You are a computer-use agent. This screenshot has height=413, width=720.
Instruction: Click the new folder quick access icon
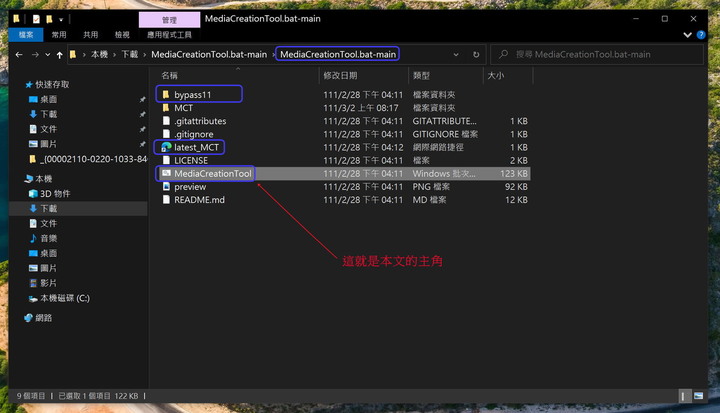[x=49, y=19]
